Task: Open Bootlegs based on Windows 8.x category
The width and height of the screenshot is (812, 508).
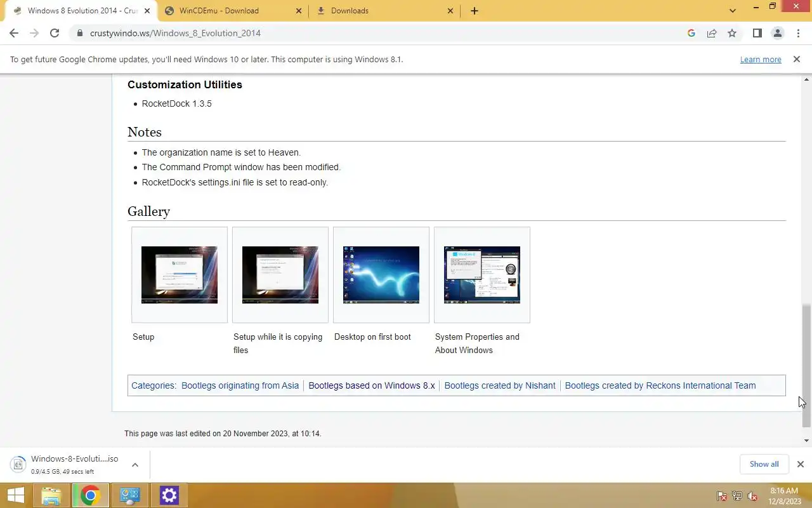Action: coord(372,385)
